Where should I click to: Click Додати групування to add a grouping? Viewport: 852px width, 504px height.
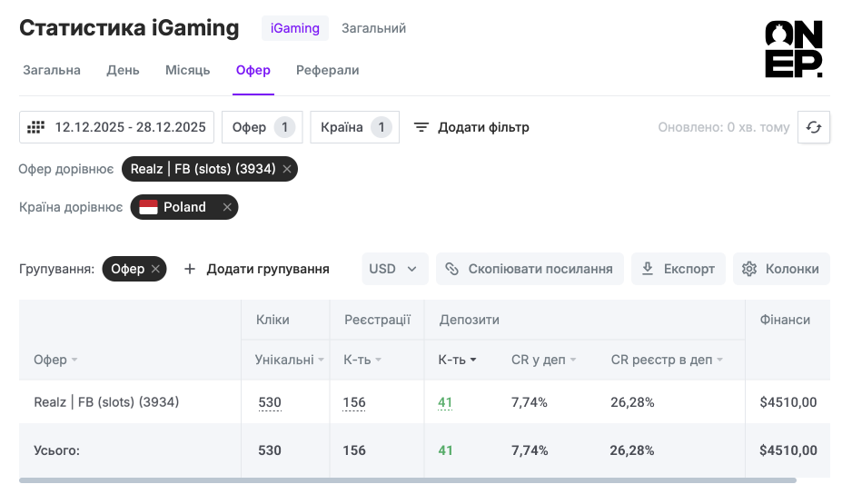pos(256,269)
